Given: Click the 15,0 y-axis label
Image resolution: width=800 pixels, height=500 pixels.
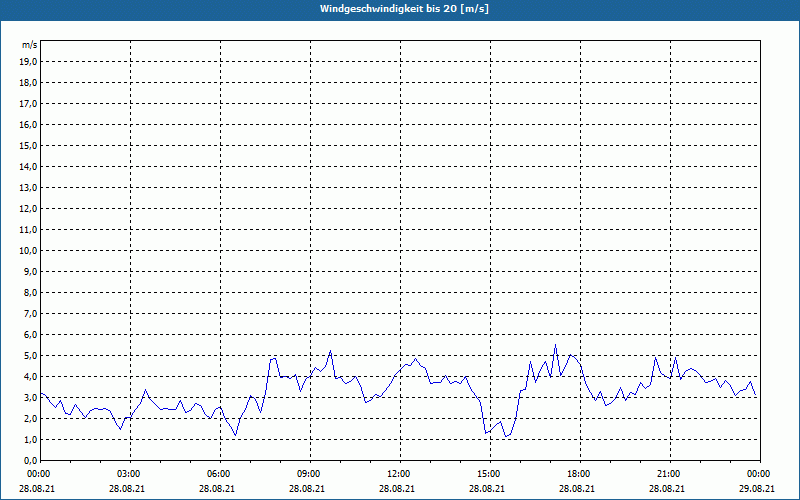Looking at the screenshot, I should 29,145.
